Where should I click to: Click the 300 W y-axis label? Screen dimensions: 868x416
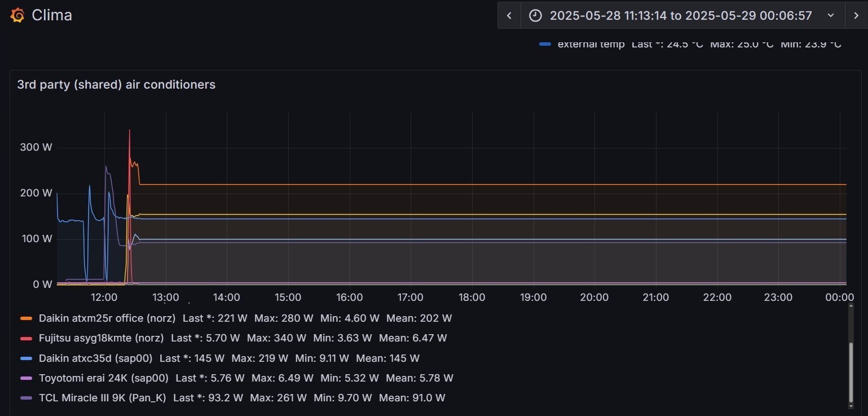pyautogui.click(x=36, y=147)
